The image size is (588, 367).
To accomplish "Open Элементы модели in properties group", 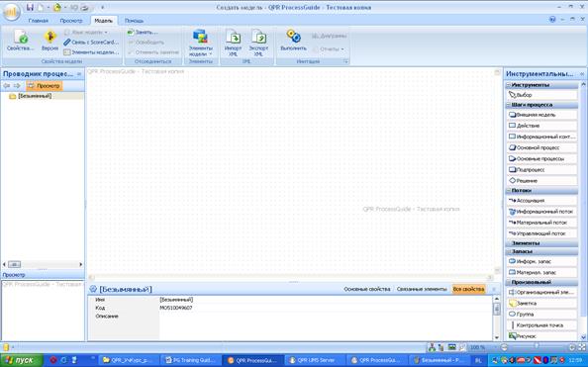I will pyautogui.click(x=91, y=52).
